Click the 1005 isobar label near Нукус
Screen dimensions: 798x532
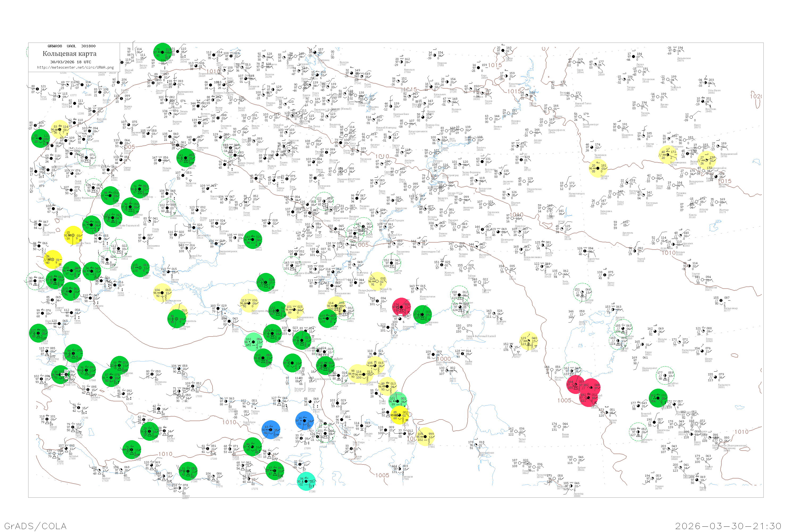click(564, 400)
